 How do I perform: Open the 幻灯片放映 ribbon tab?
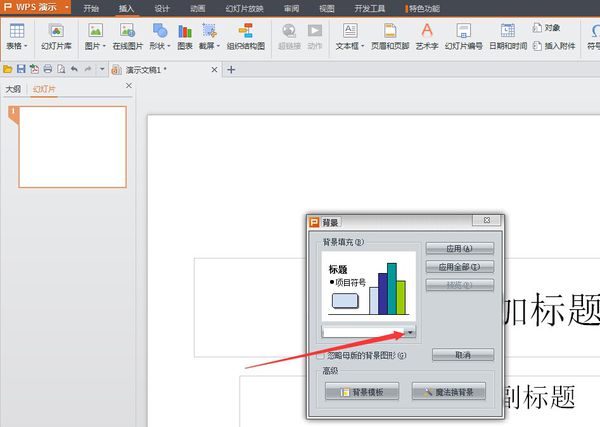coord(244,8)
